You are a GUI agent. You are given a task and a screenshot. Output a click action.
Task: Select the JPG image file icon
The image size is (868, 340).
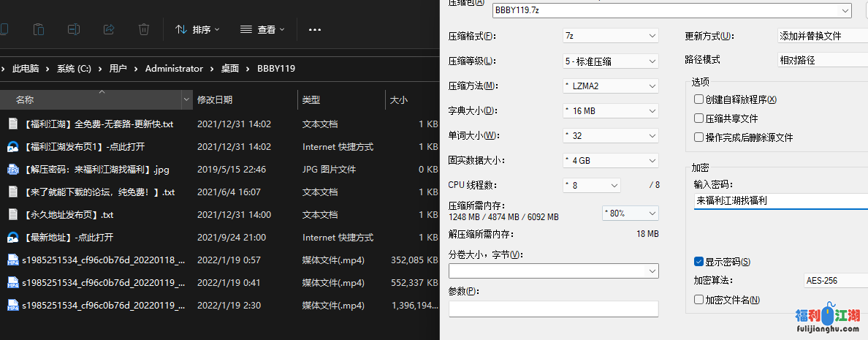[12, 170]
